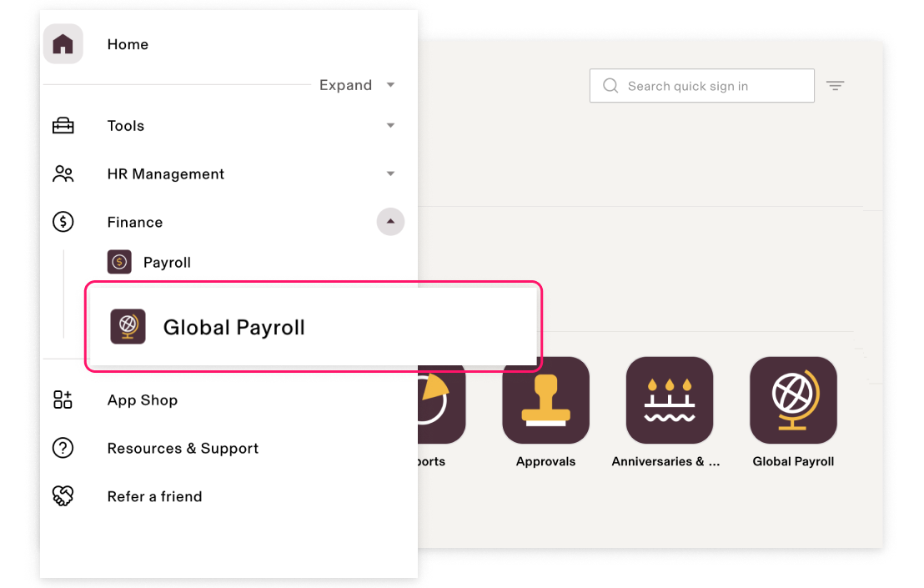Open the Payroll app icon in sidebar
Screen dimensions: 924x588
[x=119, y=262]
